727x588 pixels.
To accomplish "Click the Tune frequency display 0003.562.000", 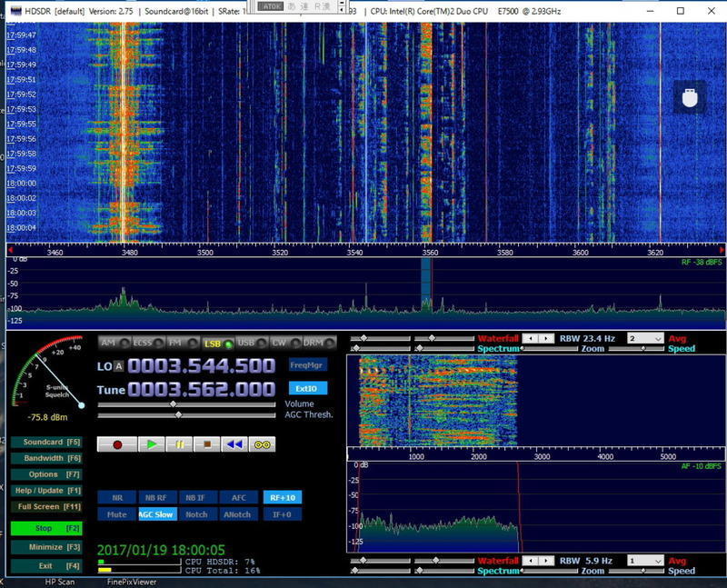I will click(x=202, y=389).
